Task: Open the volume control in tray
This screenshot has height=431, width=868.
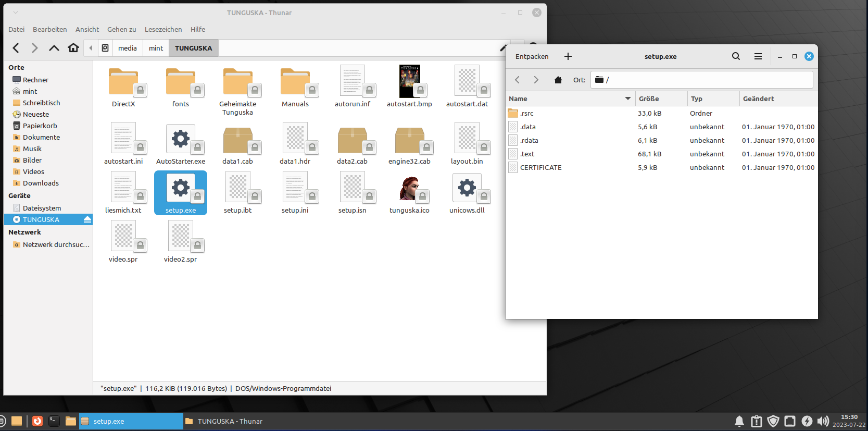Action: pyautogui.click(x=823, y=421)
